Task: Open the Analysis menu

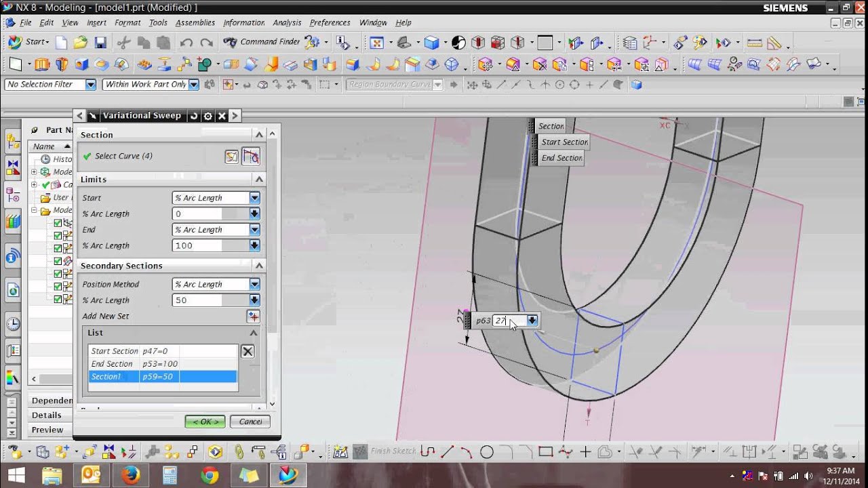Action: pos(287,22)
